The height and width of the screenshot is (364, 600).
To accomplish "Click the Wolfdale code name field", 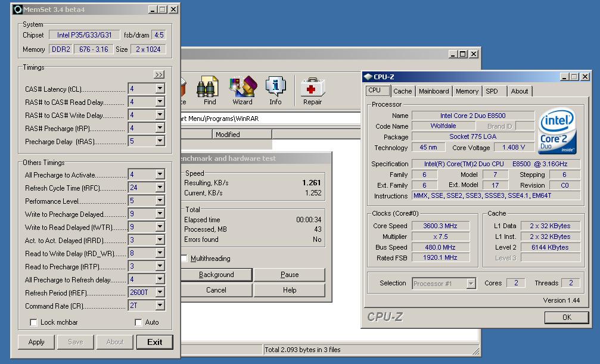I will 443,126.
